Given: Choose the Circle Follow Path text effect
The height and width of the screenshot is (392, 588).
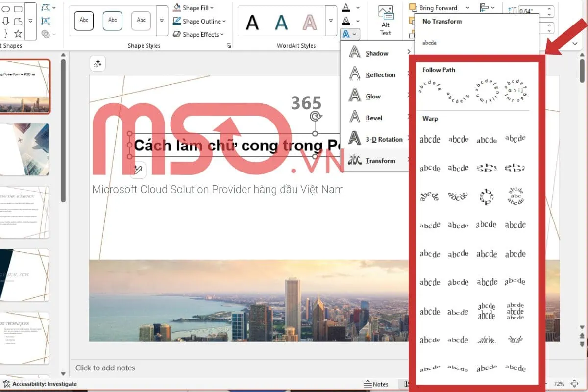Looking at the screenshot, I should [x=487, y=90].
